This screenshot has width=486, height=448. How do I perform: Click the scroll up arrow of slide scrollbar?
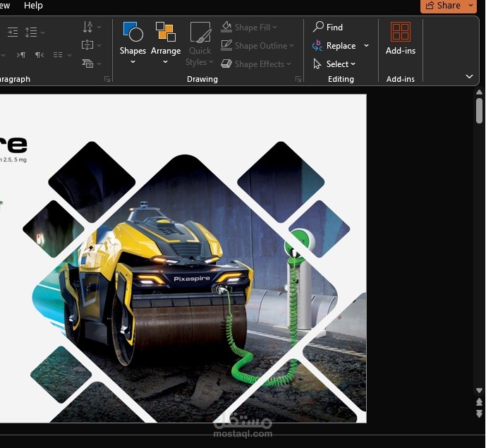click(479, 92)
